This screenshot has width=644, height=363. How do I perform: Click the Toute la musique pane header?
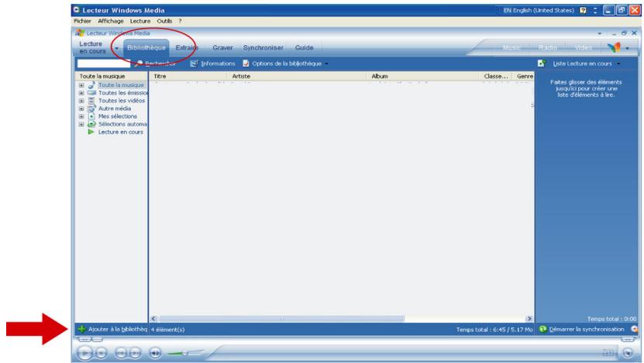coord(111,76)
